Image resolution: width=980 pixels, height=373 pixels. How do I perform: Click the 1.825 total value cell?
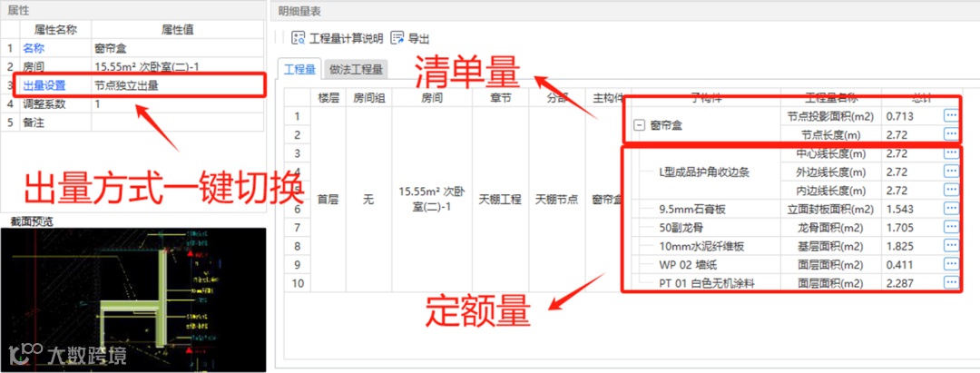pyautogui.click(x=898, y=246)
